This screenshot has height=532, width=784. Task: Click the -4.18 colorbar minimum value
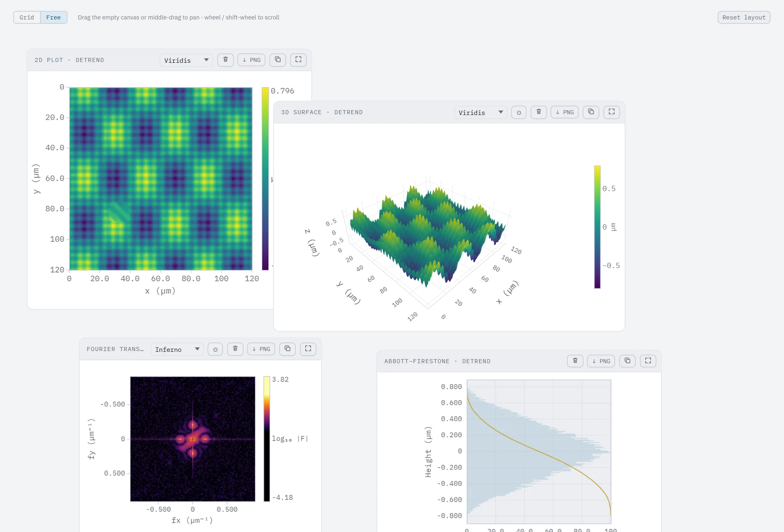click(x=282, y=498)
